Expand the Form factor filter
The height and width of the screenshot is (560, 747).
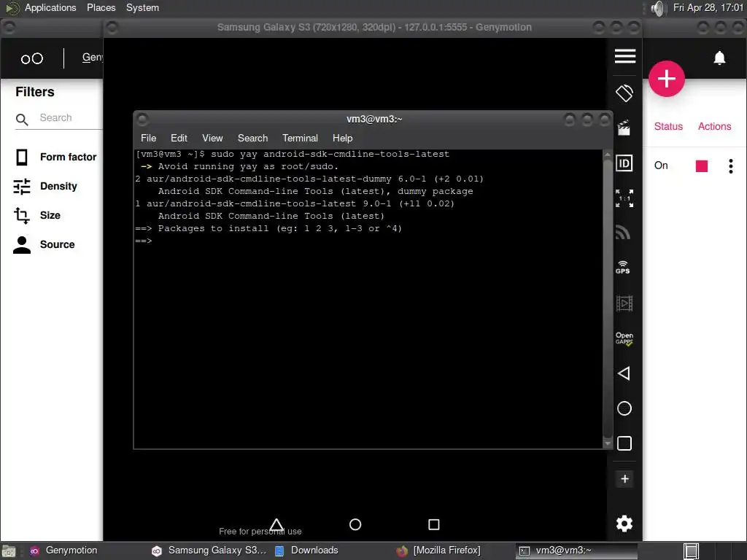pyautogui.click(x=55, y=157)
